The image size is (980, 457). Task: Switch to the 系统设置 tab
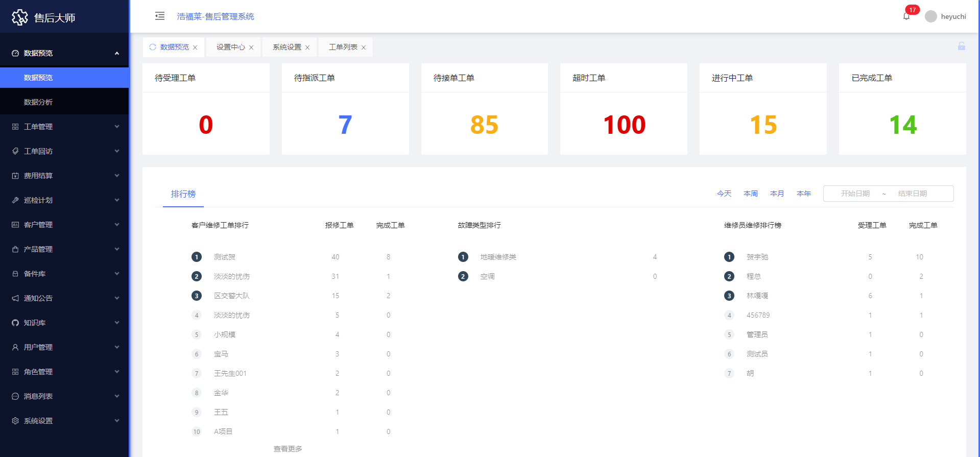point(287,47)
